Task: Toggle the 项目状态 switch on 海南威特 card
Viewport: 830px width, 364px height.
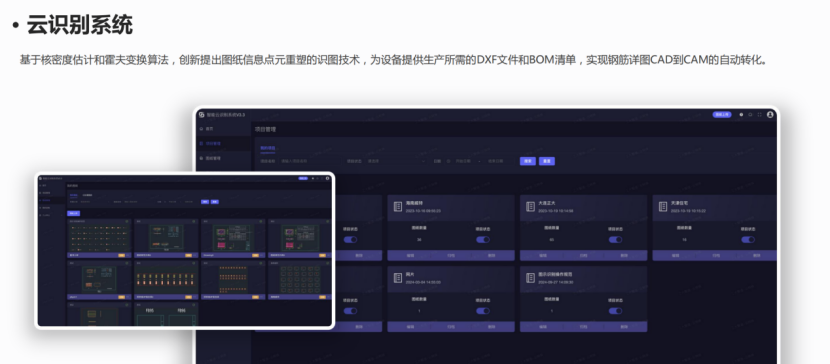Action: [483, 240]
